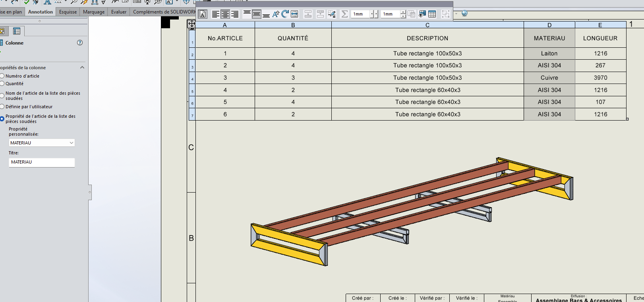Click the Colonne help icon

[80, 43]
